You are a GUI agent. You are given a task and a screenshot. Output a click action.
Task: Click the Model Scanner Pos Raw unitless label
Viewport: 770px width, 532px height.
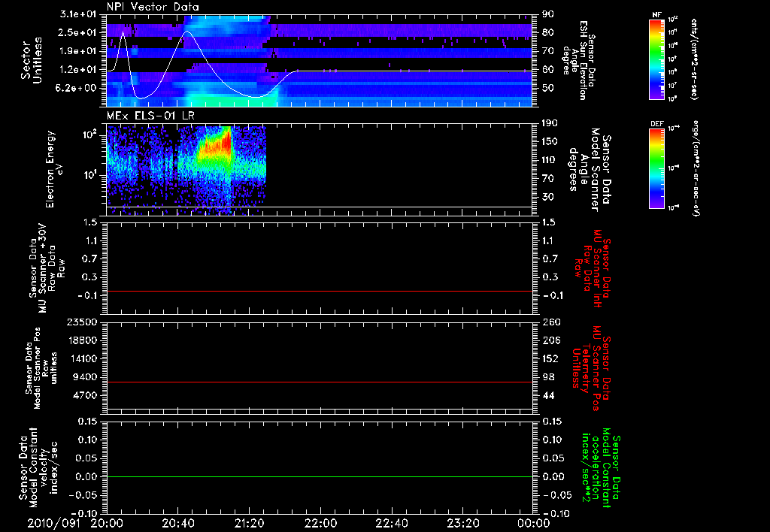click(x=41, y=368)
